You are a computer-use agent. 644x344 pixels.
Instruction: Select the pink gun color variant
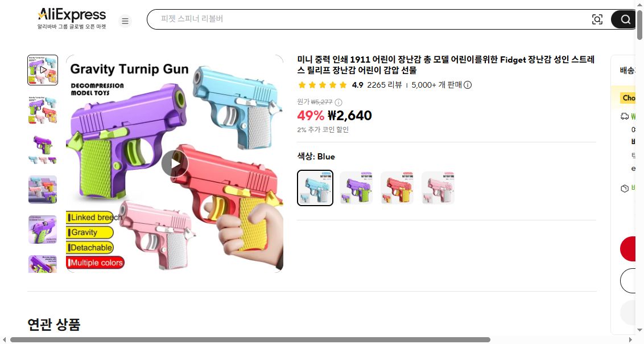click(x=438, y=188)
